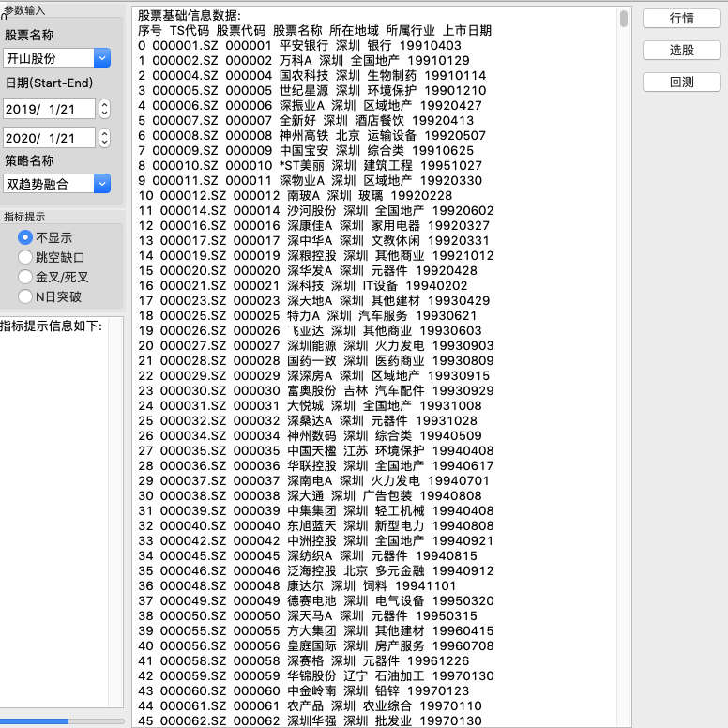Click row 6 神州高铁
The image size is (728, 728).
click(312, 136)
